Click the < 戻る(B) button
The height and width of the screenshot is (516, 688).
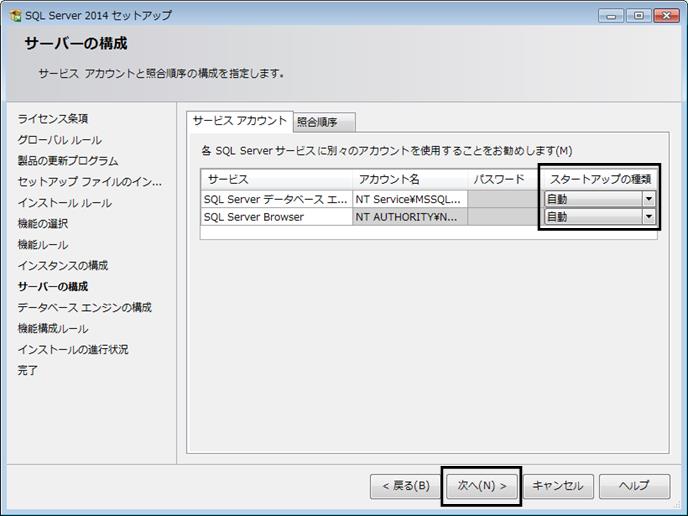click(405, 486)
